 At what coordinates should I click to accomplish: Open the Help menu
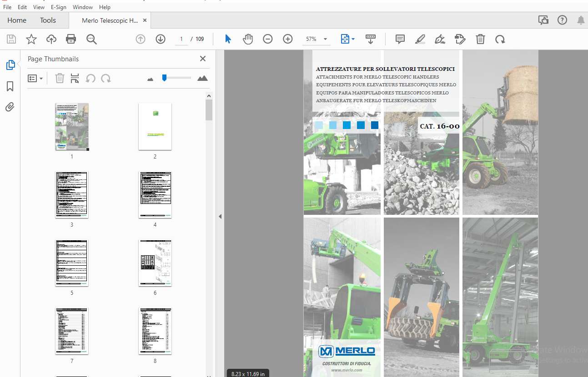pos(105,7)
